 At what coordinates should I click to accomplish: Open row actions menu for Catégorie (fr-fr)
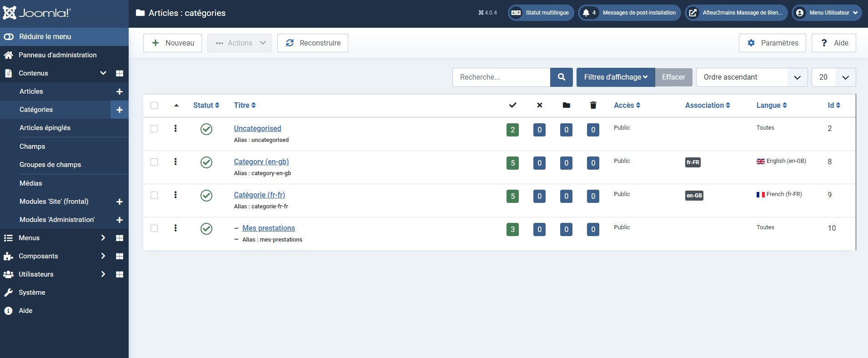(176, 195)
